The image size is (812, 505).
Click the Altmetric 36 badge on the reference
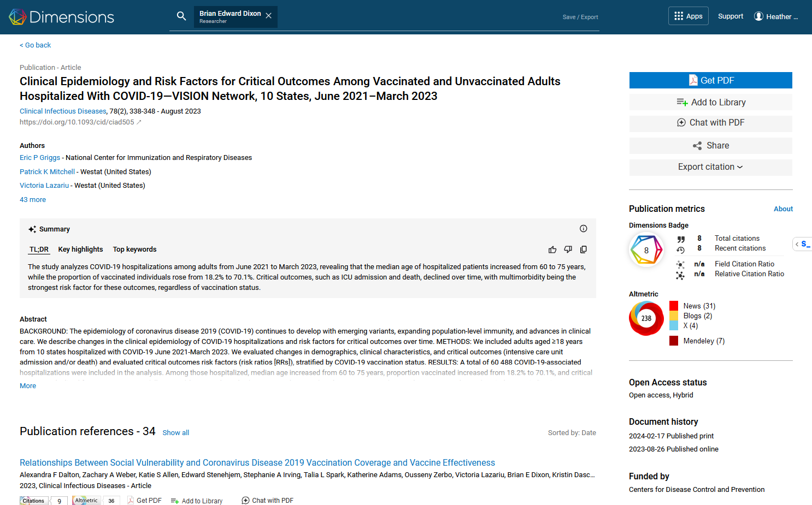pyautogui.click(x=96, y=501)
